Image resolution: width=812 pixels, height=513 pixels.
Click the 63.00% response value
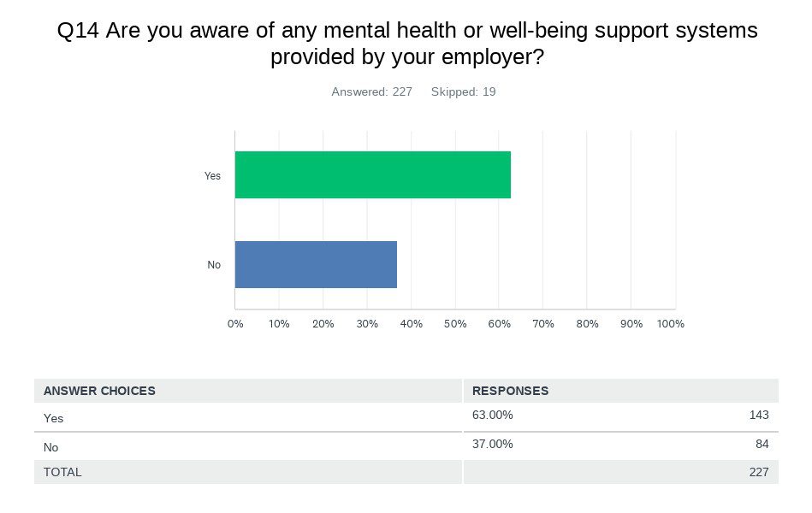(x=493, y=416)
